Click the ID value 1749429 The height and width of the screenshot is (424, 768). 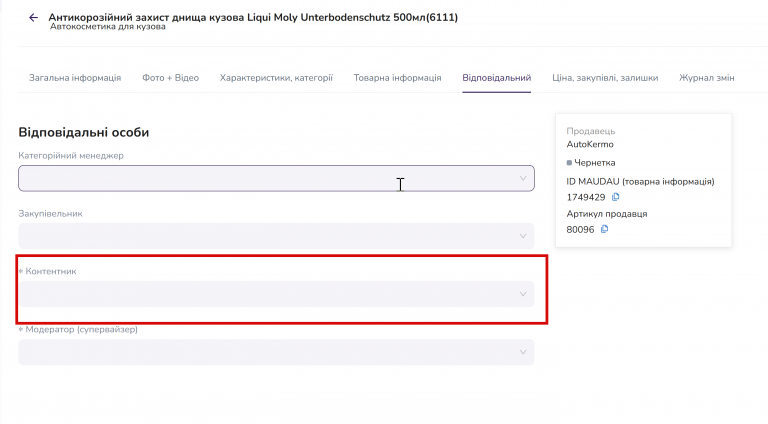[586, 197]
